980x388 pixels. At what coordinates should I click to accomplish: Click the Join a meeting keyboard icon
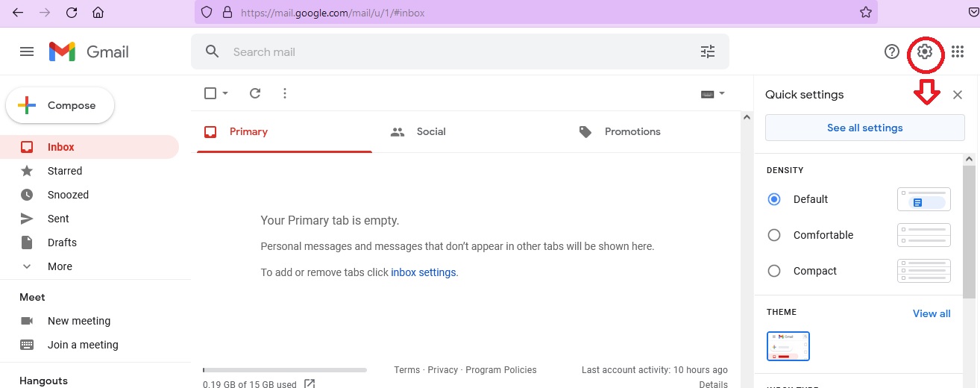click(x=27, y=345)
